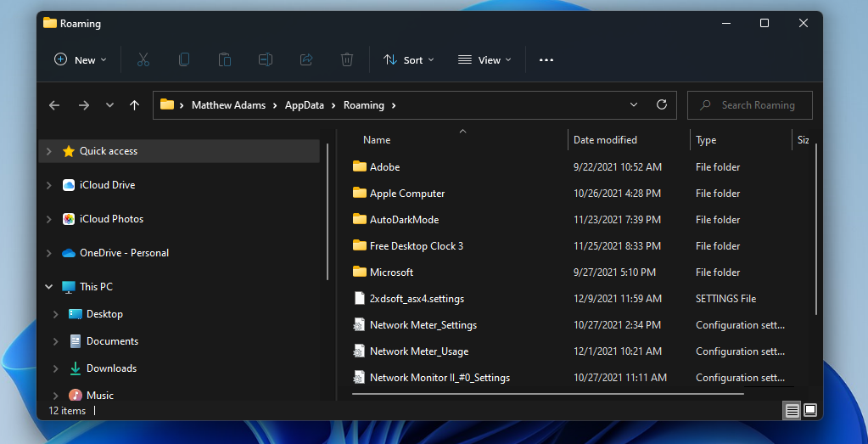Viewport: 868px width, 444px height.
Task: Click the Cut scissors icon
Action: 143,59
